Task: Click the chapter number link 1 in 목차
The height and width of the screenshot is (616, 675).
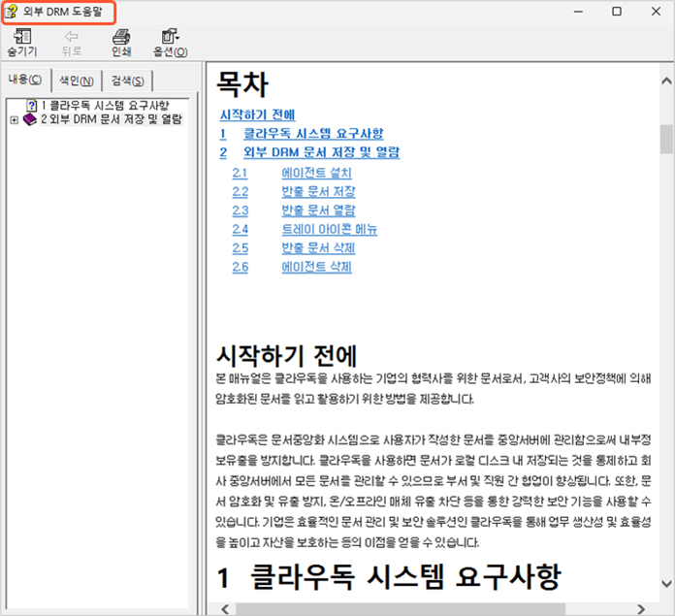Action: 223,134
